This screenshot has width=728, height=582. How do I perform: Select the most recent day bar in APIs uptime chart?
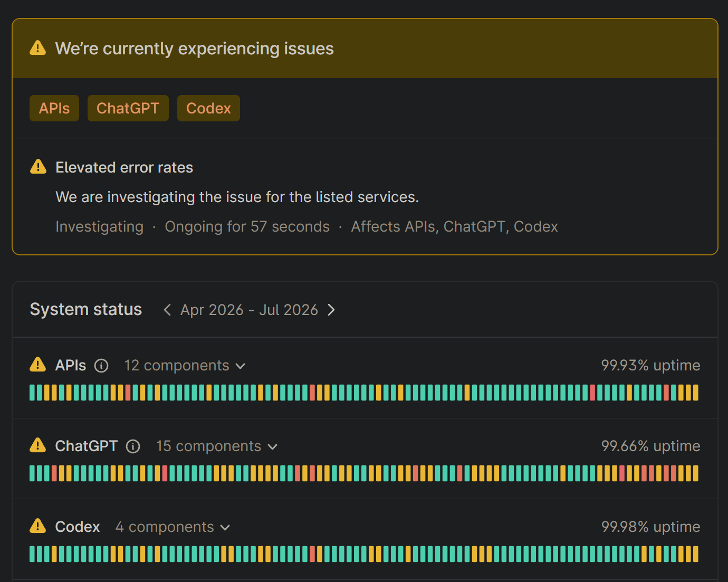(696, 393)
